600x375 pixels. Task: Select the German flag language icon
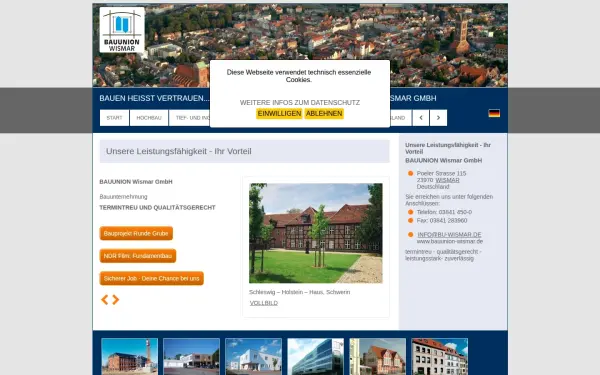494,113
